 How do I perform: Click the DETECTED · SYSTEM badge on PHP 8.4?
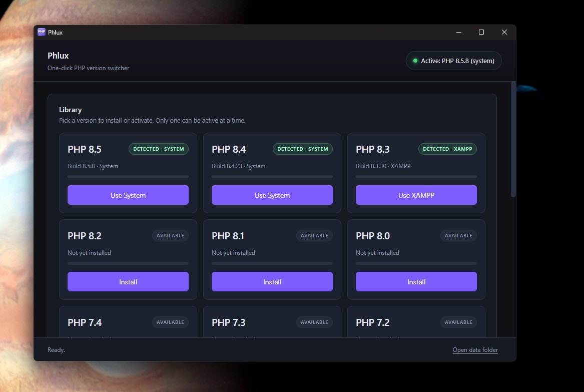pyautogui.click(x=302, y=149)
